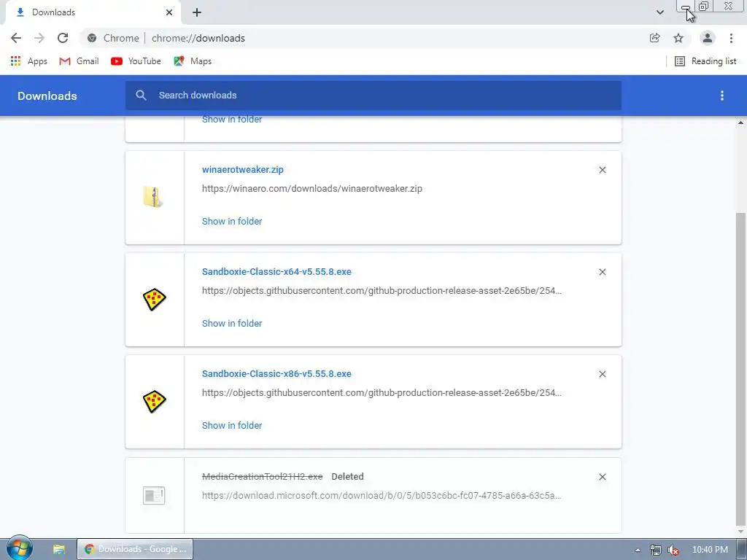Remove Sandboxie x86 entry from list
This screenshot has height=560, width=747.
pyautogui.click(x=602, y=374)
